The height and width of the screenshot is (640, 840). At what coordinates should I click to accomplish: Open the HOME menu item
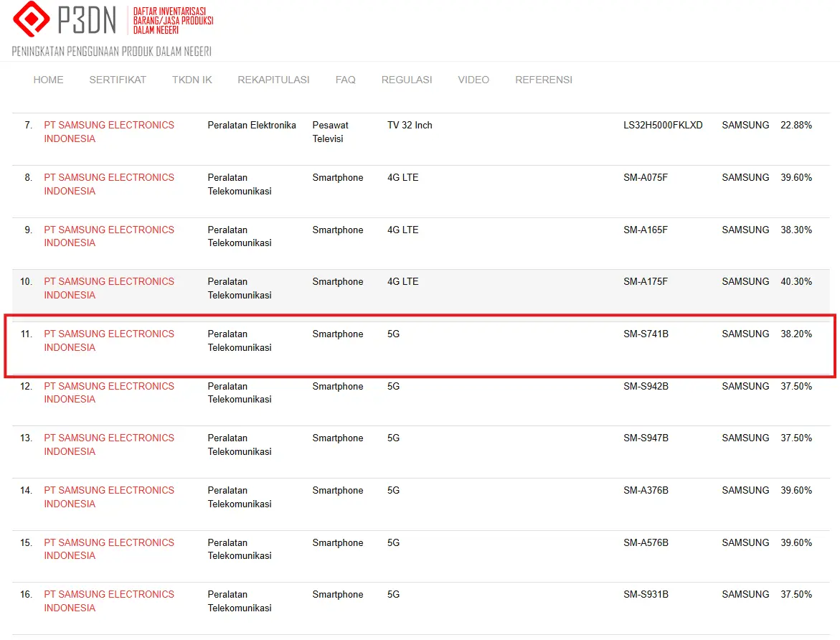48,80
